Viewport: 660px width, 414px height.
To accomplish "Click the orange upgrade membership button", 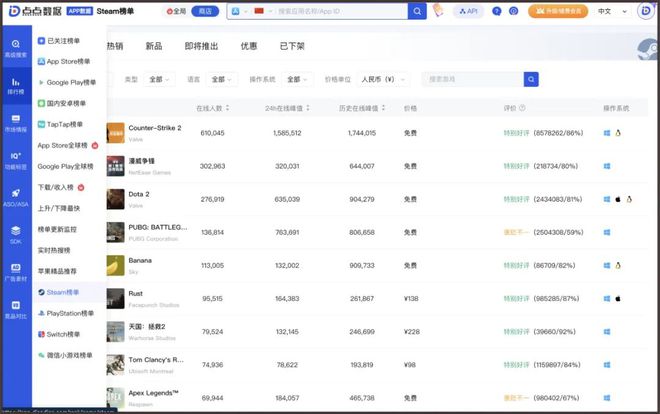I will coord(558,11).
